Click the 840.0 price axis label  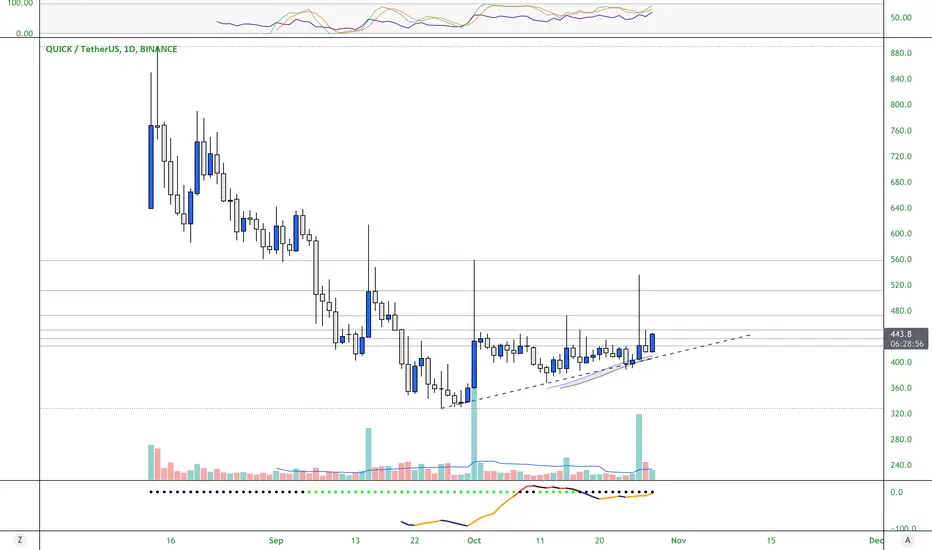(x=901, y=78)
